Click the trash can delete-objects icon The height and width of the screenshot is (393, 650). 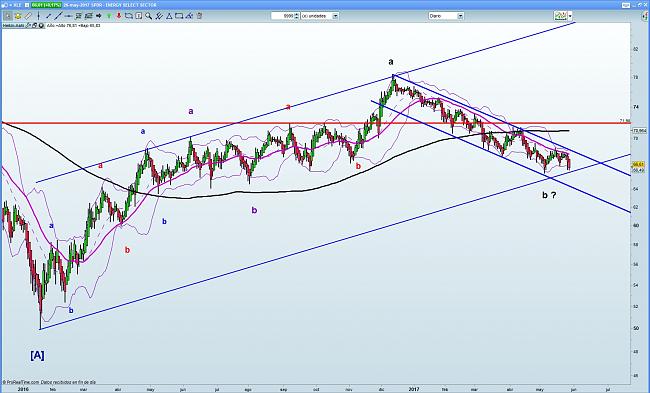click(x=199, y=16)
